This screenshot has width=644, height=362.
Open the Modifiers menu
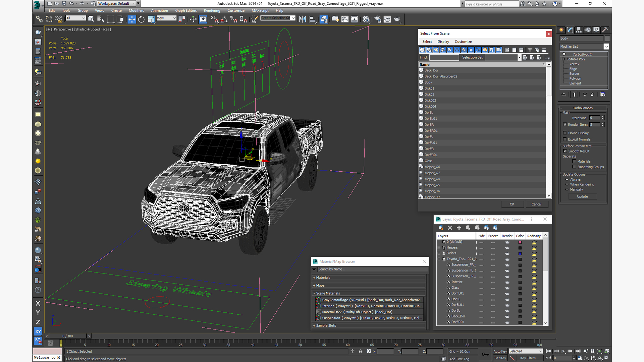[136, 10]
